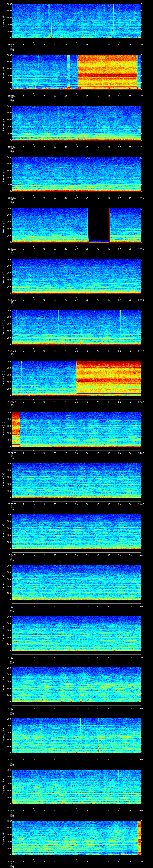The image size is (153, 868).
Task: Click the "23:28:00" start time label
Action: [x=12, y=760]
